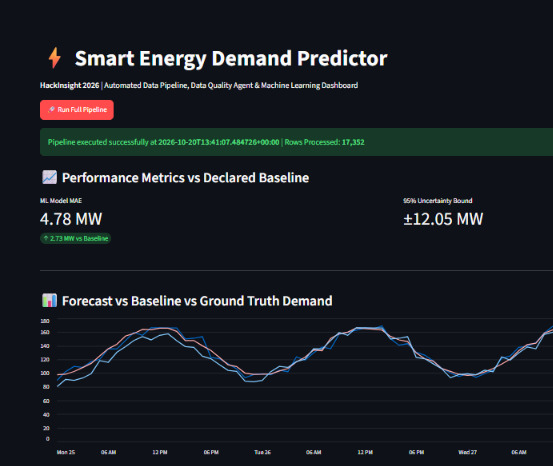Click the HackInsight 2026 subtitle text
553x466 pixels.
coord(69,85)
